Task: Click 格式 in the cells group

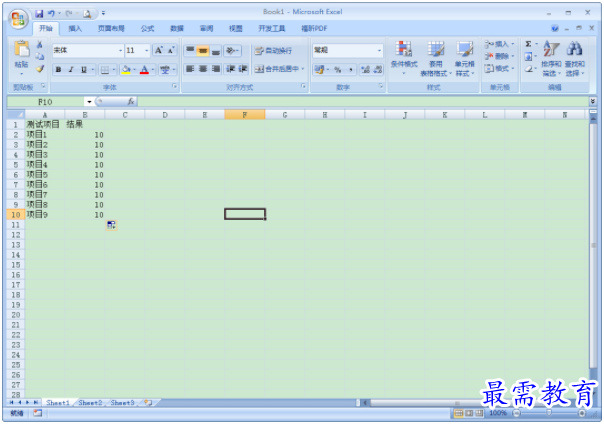Action: 499,69
